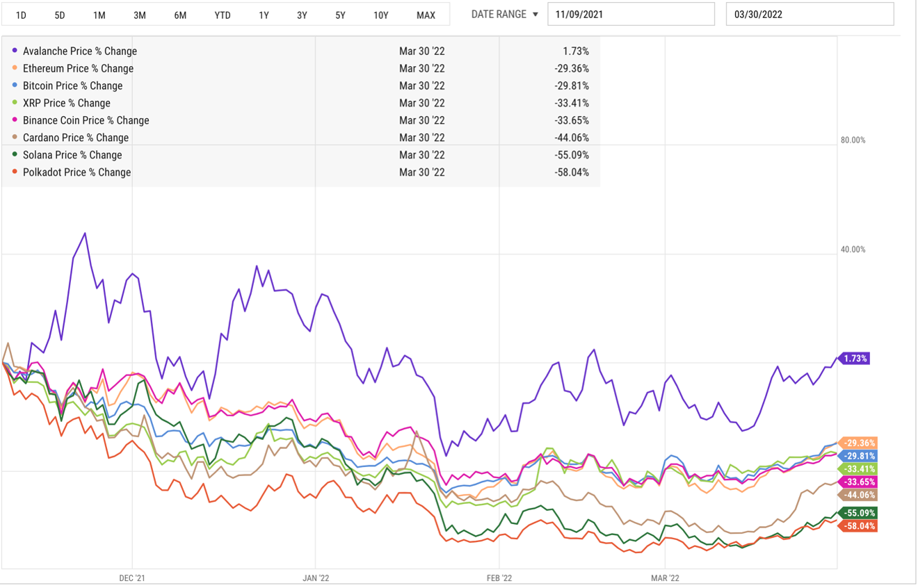918x588 pixels.
Task: Show the MAX time range
Action: click(x=426, y=15)
